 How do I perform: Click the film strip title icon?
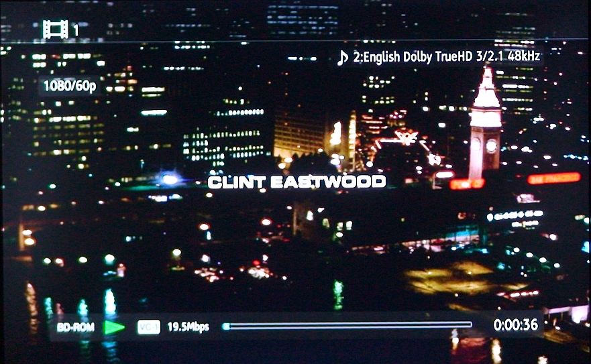pos(56,29)
